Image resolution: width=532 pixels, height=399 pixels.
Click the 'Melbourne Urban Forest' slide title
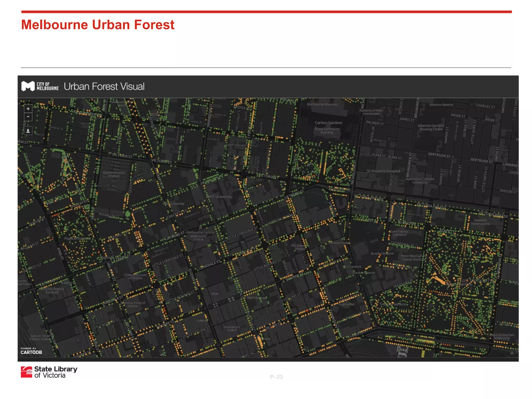[98, 25]
